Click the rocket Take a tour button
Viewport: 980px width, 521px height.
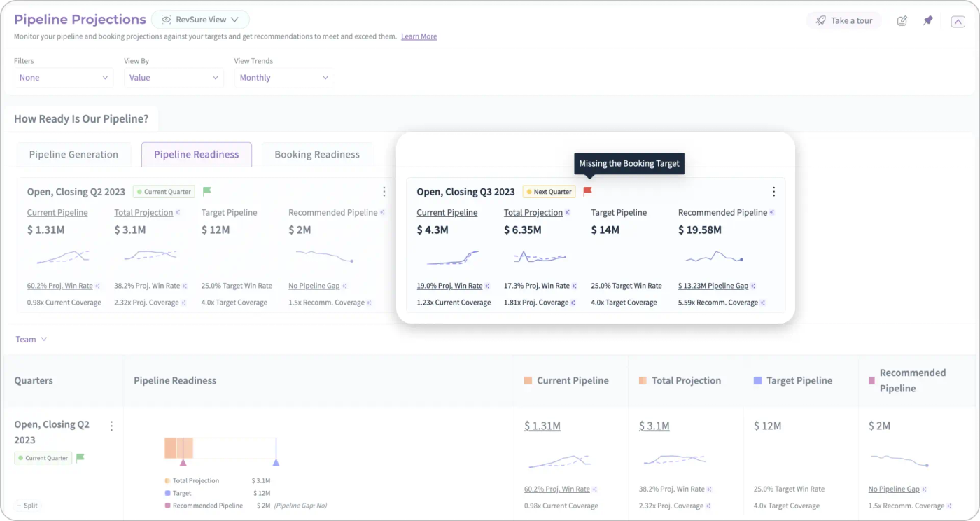pyautogui.click(x=843, y=21)
